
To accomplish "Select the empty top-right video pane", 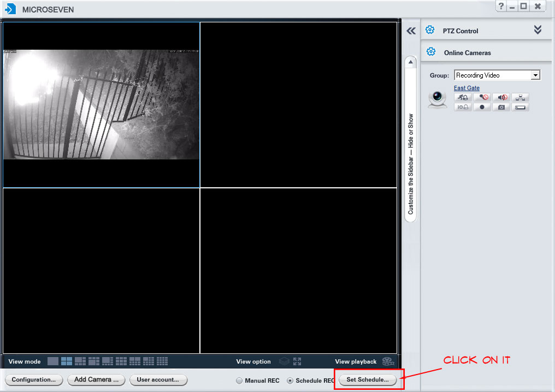I will pos(298,105).
